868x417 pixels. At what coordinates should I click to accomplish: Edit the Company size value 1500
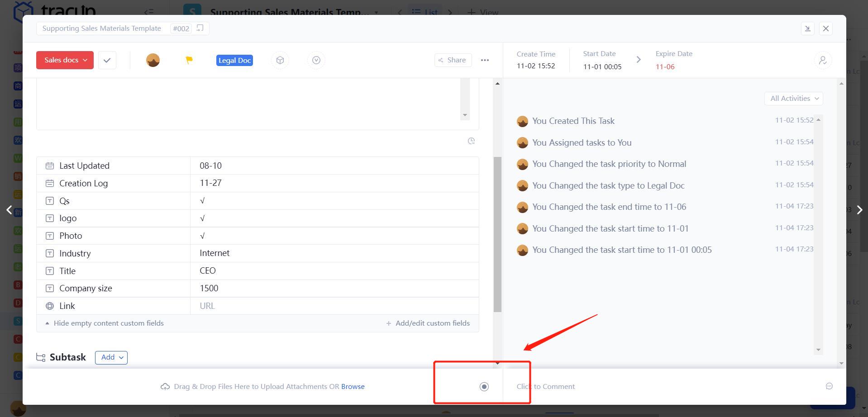334,289
